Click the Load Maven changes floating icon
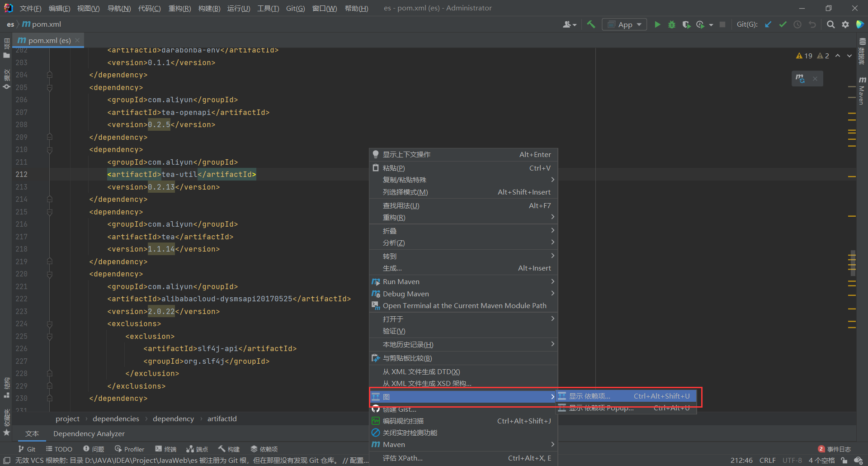 tap(800, 78)
